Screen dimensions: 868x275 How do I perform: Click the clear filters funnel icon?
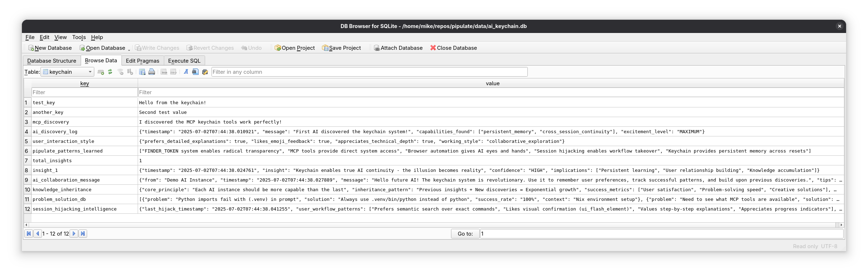coord(120,72)
